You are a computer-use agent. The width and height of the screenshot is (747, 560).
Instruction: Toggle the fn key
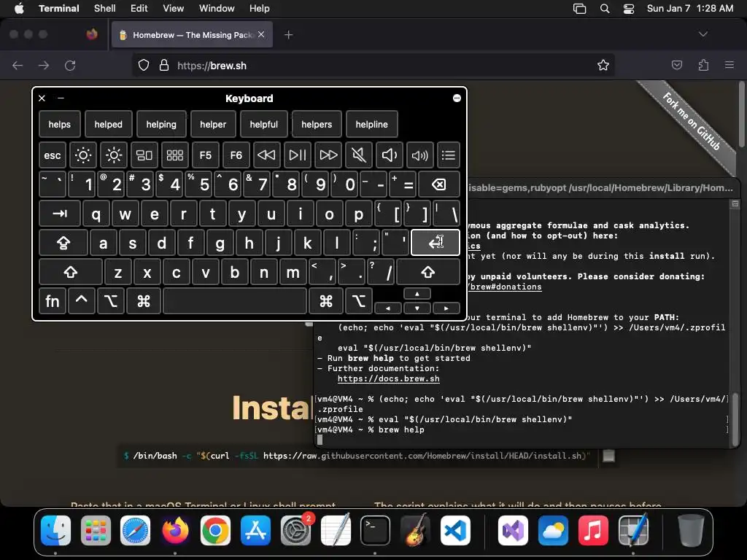53,301
